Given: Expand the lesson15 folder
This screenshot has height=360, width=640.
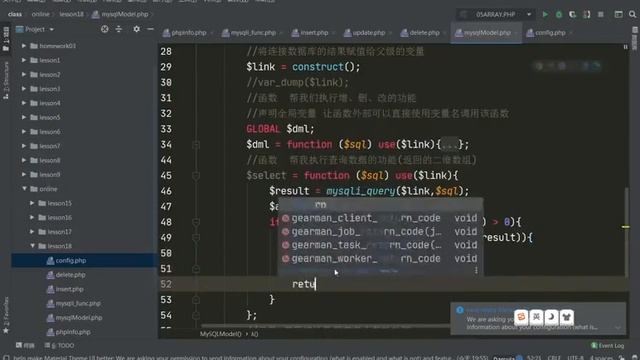Looking at the screenshot, I should click(32, 203).
